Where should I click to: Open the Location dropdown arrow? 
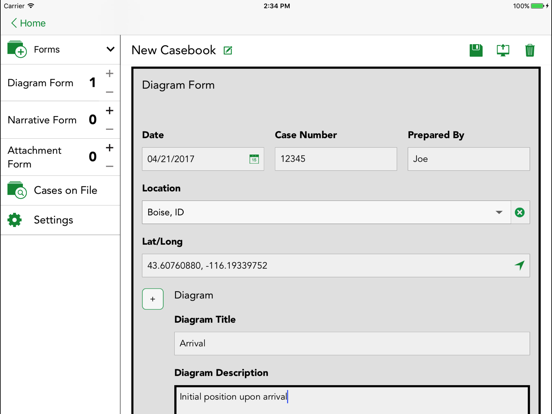pyautogui.click(x=499, y=212)
